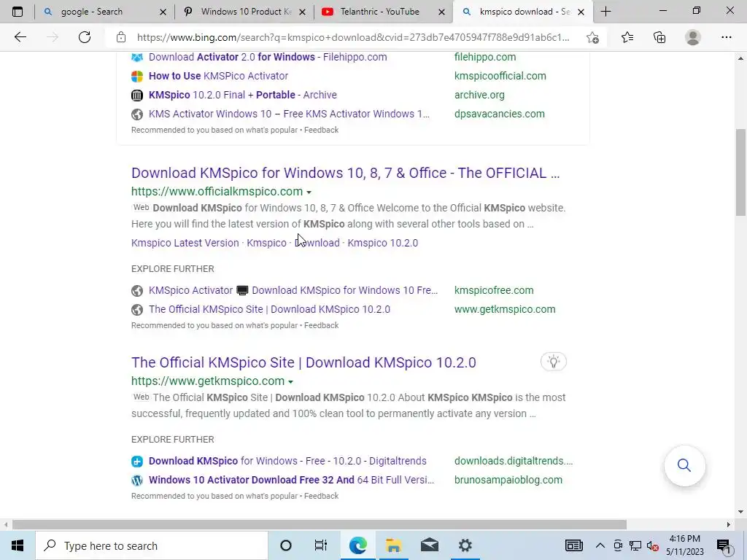Viewport: 747px width, 560px height.
Task: Open the tab actions menu icon
Action: click(x=18, y=12)
